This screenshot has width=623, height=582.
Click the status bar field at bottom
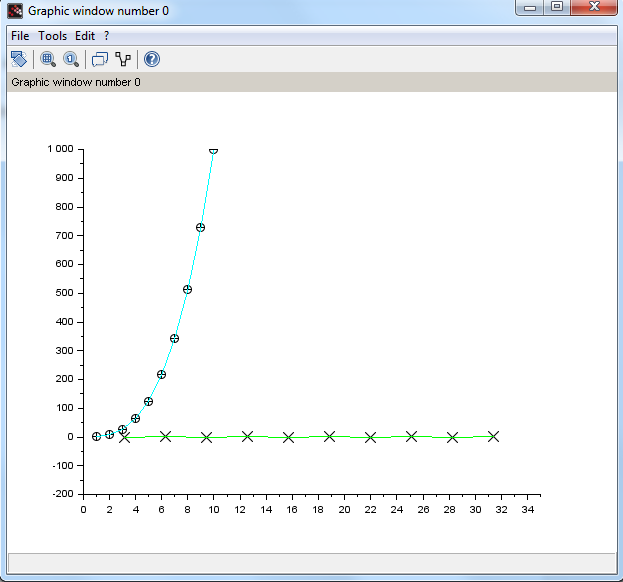312,563
